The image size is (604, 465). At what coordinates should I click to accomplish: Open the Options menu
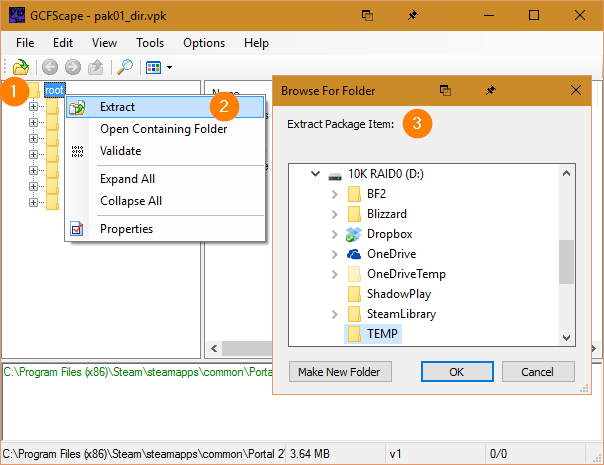tap(204, 43)
